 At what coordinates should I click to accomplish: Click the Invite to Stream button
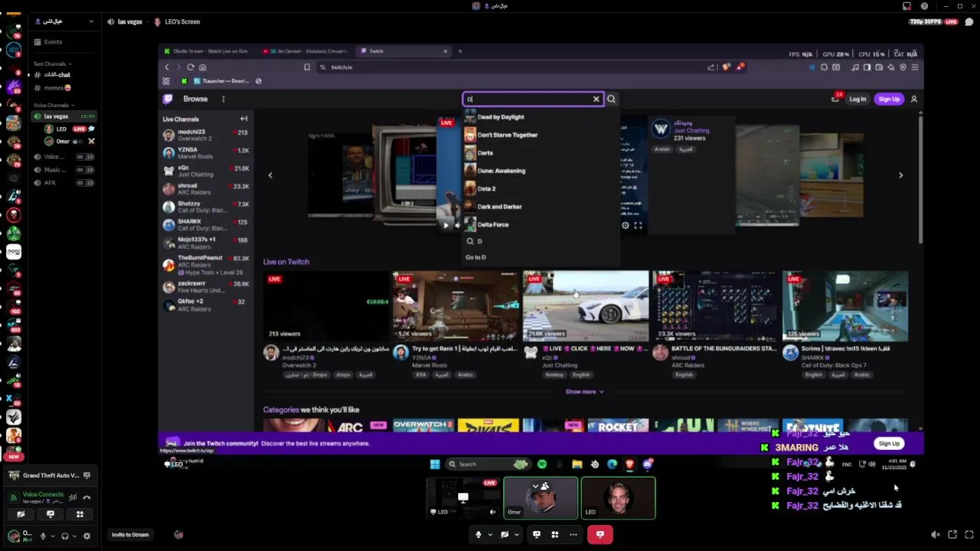click(x=130, y=535)
